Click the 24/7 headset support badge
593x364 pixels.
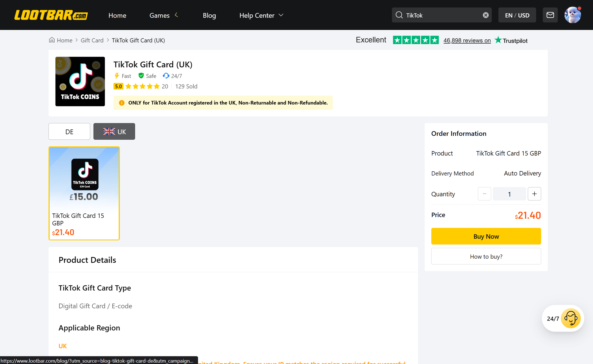point(173,76)
